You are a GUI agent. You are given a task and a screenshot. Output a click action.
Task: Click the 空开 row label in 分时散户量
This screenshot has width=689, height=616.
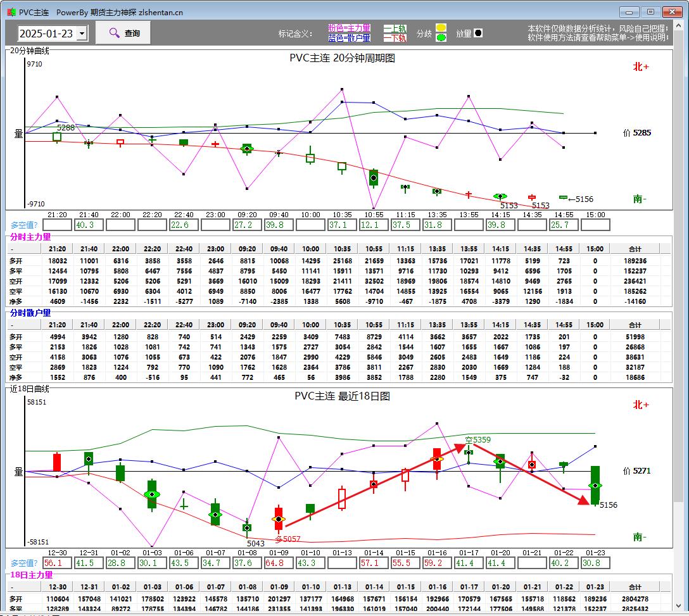coord(16,357)
